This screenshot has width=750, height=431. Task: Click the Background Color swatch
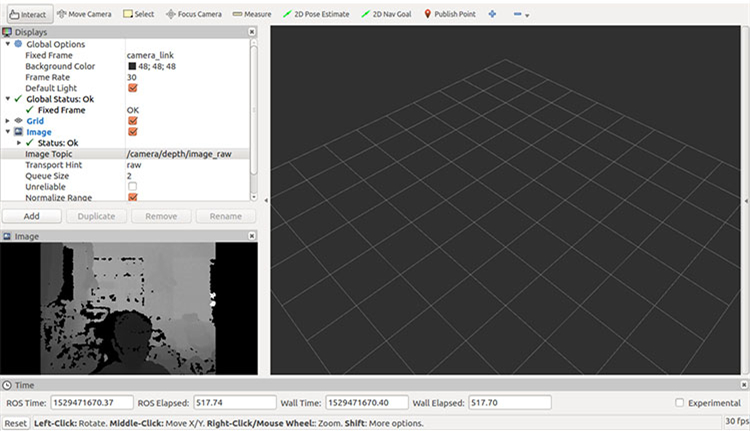(x=131, y=66)
